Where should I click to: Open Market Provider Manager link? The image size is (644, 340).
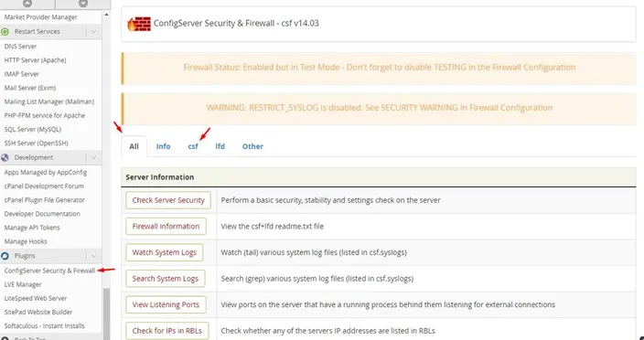(40, 17)
